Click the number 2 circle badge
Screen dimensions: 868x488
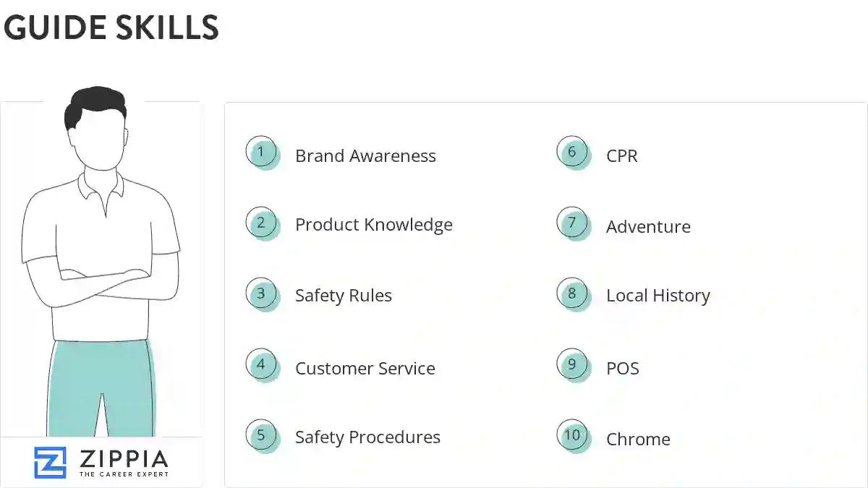261,223
